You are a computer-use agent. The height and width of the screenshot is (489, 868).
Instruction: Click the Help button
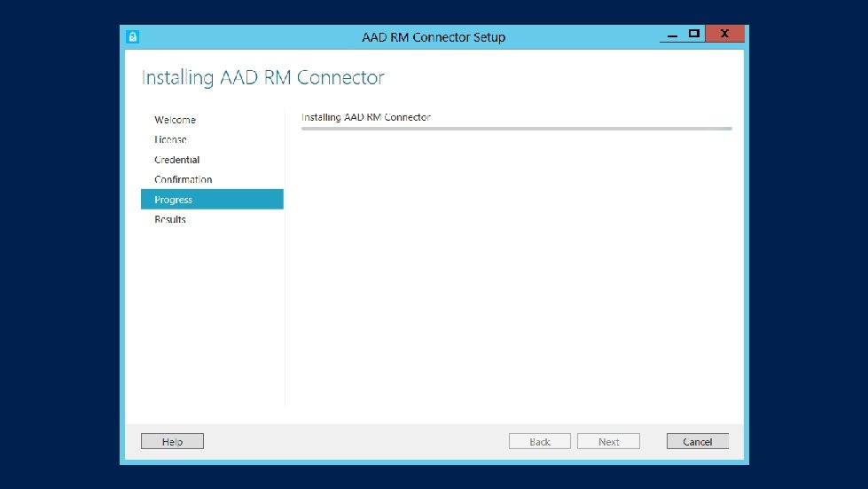172,441
